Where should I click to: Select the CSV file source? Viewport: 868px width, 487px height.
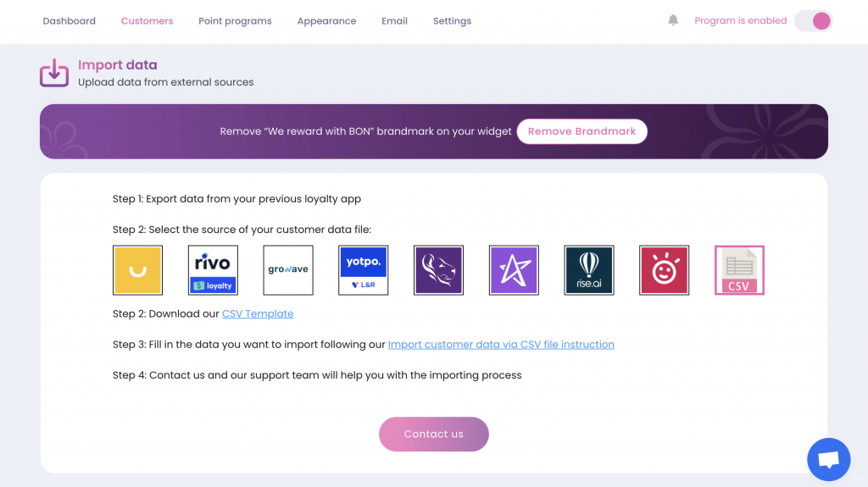739,270
